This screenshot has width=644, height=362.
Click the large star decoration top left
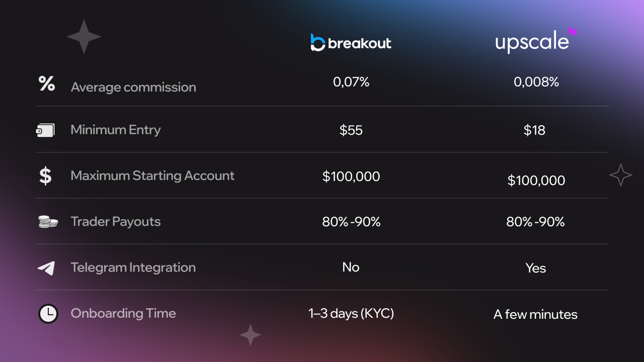click(84, 37)
